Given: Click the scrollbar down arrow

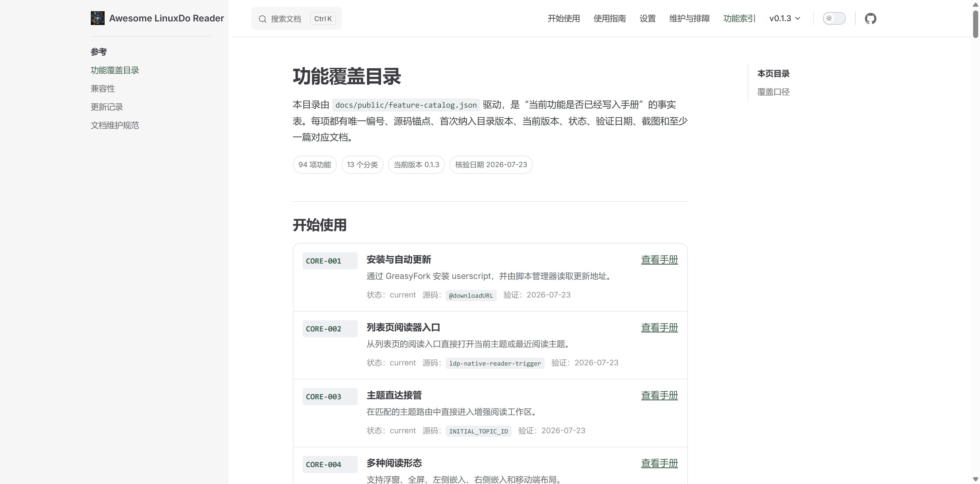Looking at the screenshot, I should pyautogui.click(x=975, y=479).
